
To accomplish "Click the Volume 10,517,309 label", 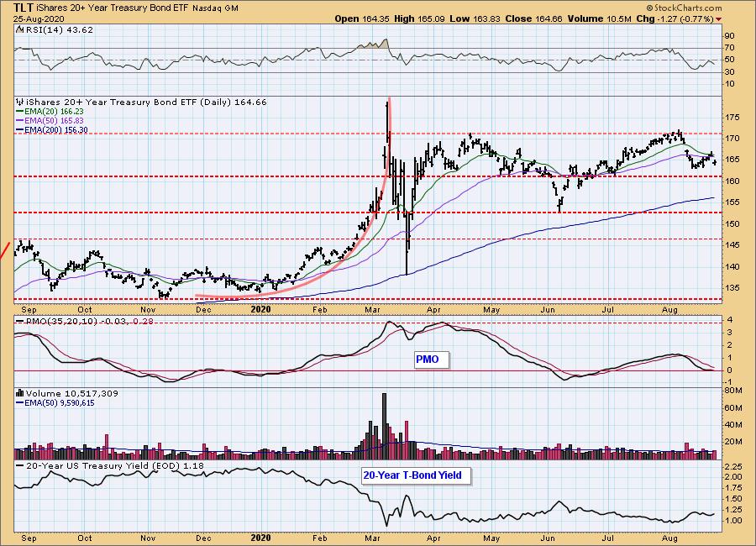I will (x=67, y=394).
